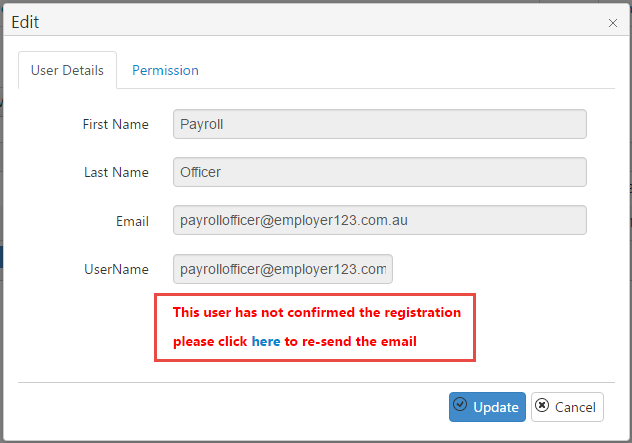Click the 'please click' red text
The image size is (632, 443).
pyautogui.click(x=210, y=342)
